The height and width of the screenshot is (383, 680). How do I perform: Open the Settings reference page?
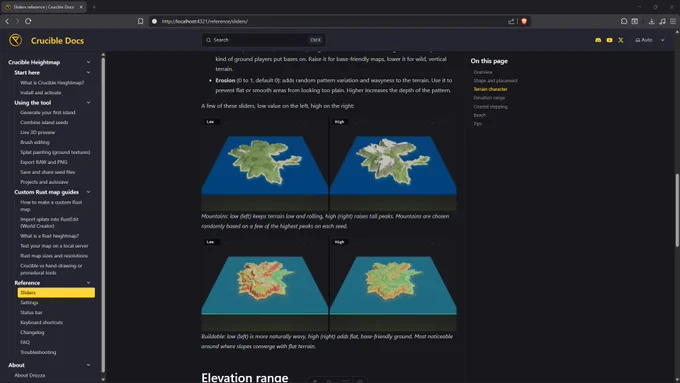click(29, 303)
